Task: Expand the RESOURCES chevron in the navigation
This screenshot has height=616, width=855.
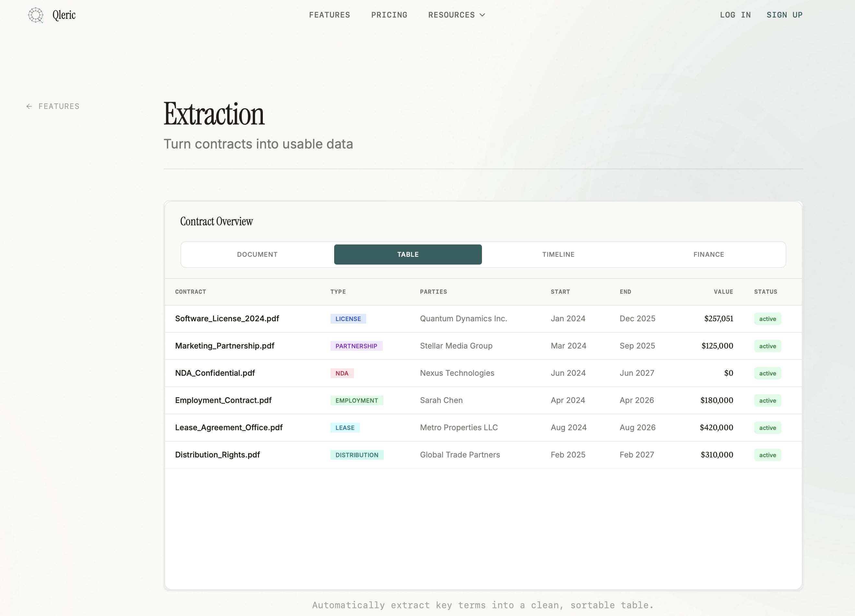Action: [483, 15]
